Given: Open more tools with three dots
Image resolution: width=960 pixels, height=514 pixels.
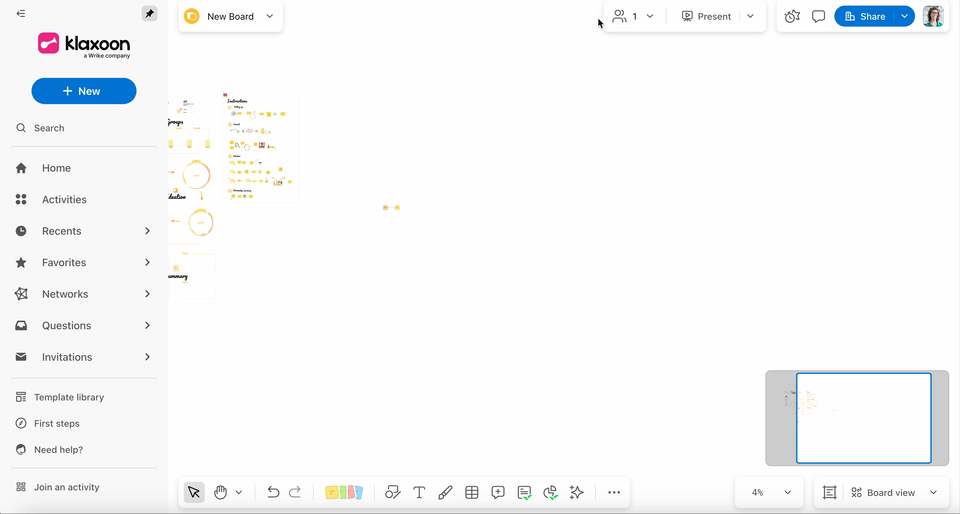Looking at the screenshot, I should pos(614,493).
